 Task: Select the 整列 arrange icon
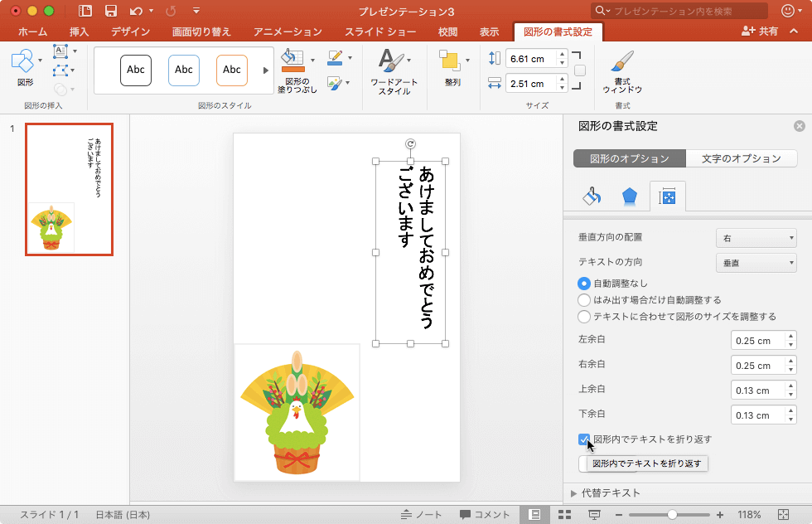tap(450, 61)
